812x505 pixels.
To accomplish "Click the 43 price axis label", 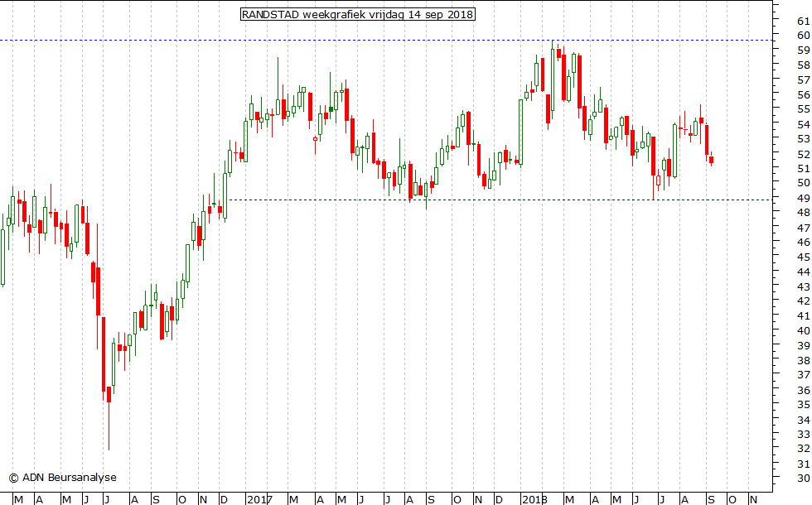I will tap(803, 286).
